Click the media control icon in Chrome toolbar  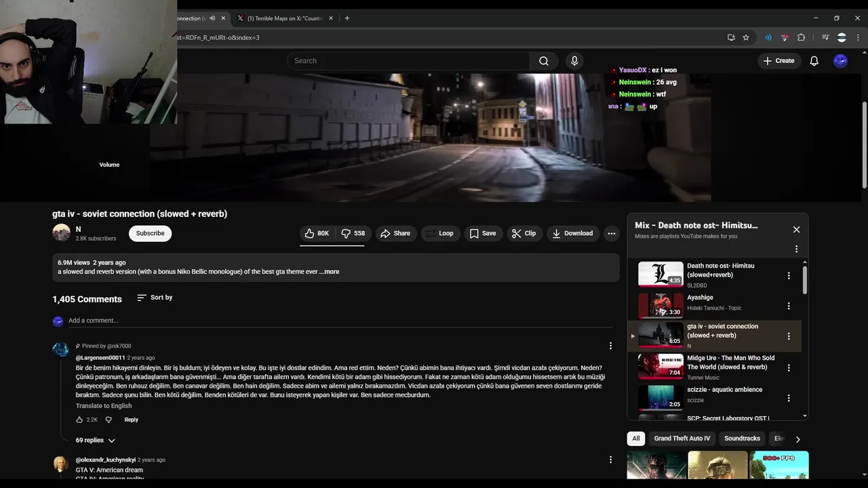[x=825, y=38]
